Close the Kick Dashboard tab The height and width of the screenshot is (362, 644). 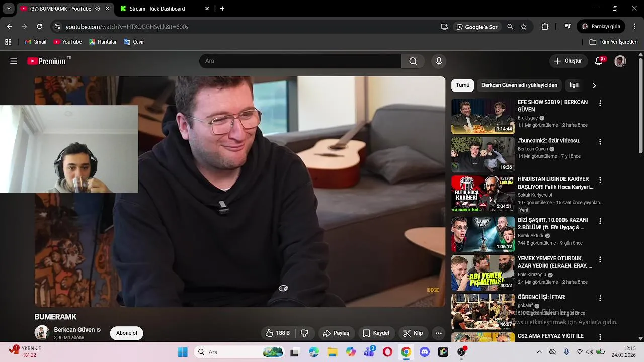point(207,9)
